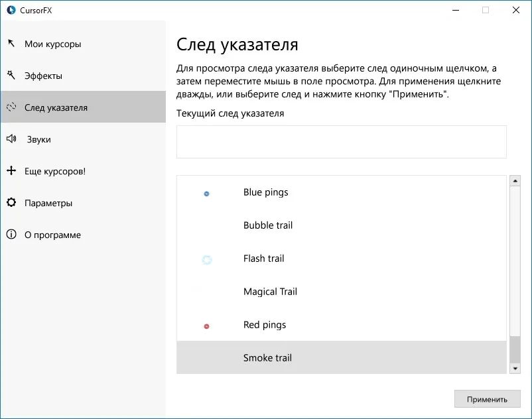This screenshot has width=532, height=419.
Task: Select the Blue pings trail
Action: click(342, 192)
